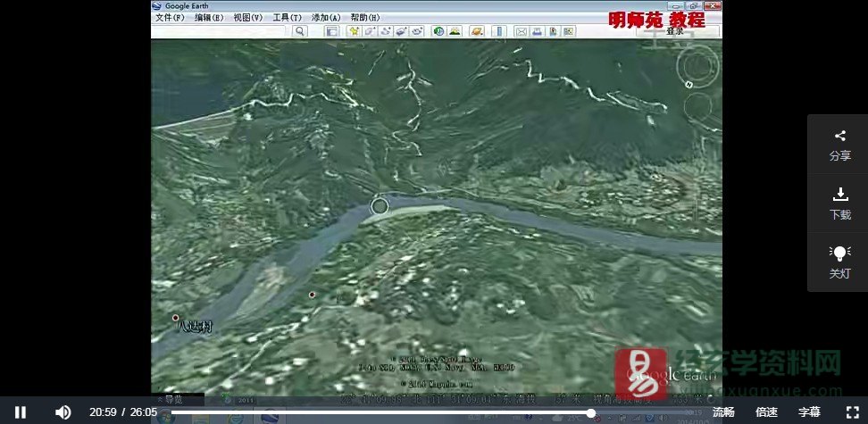Select the ruler measurement tool
The height and width of the screenshot is (424, 868).
(x=499, y=31)
